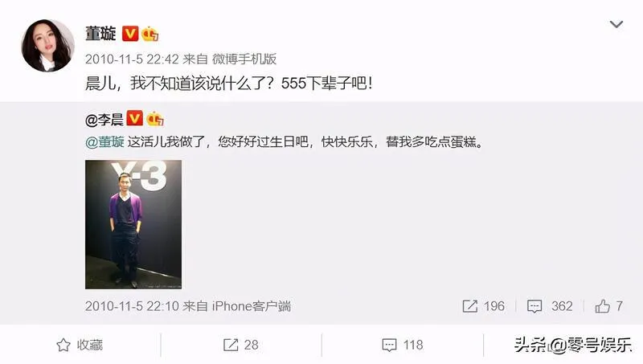Open the @李晨 username link
This screenshot has width=643, height=364.
pos(104,120)
